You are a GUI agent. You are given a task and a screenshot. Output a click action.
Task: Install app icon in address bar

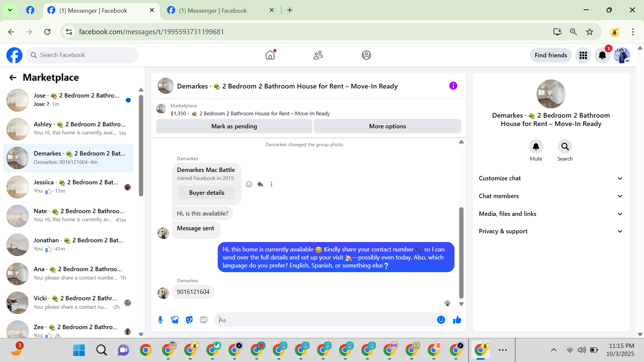coord(557,32)
